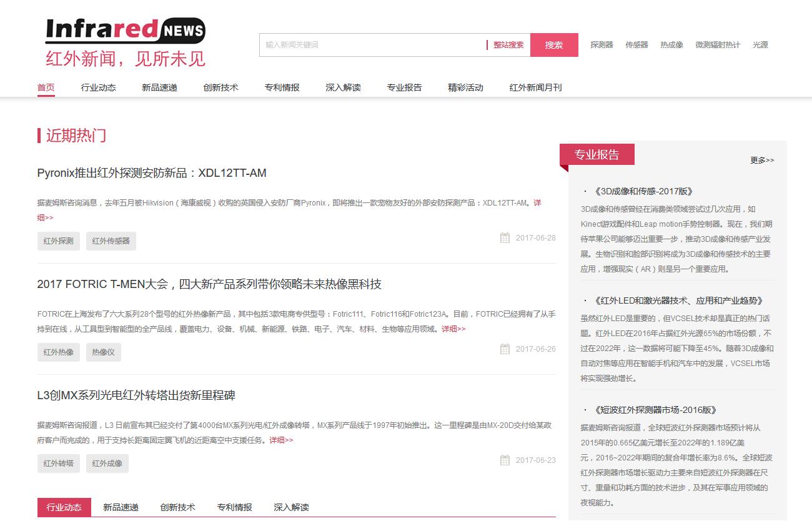Viewport: 812px width, 521px height.
Task: Click the 红外热像 tag
Action: [x=59, y=352]
